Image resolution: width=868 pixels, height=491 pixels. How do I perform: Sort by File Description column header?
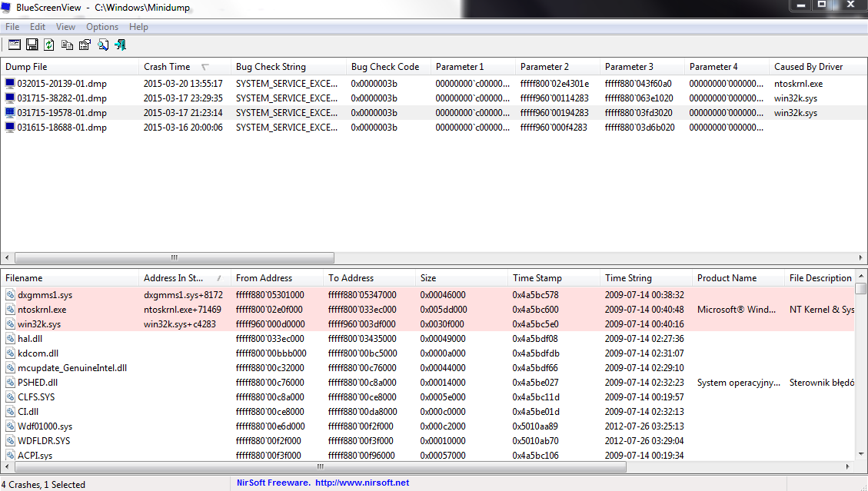tap(820, 278)
